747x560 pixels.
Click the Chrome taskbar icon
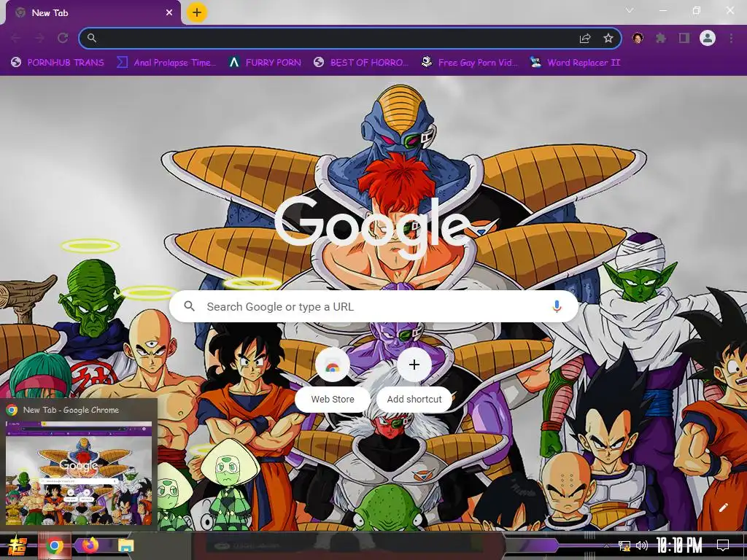(54, 545)
